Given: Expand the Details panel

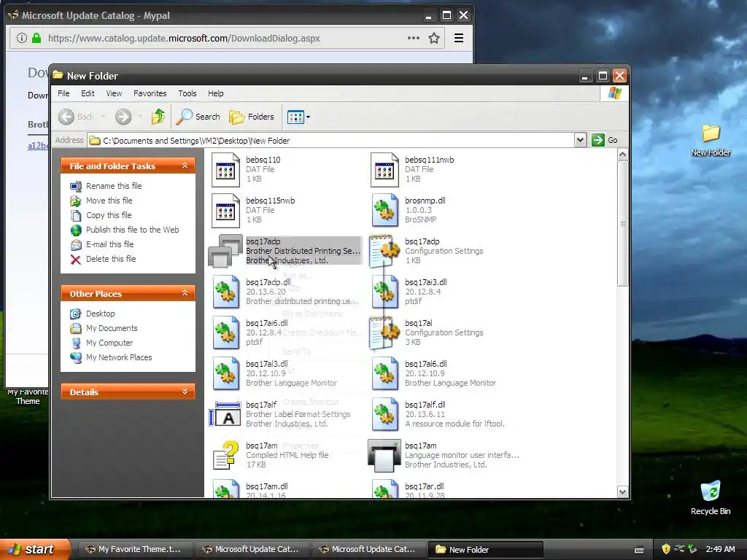Looking at the screenshot, I should 185,392.
